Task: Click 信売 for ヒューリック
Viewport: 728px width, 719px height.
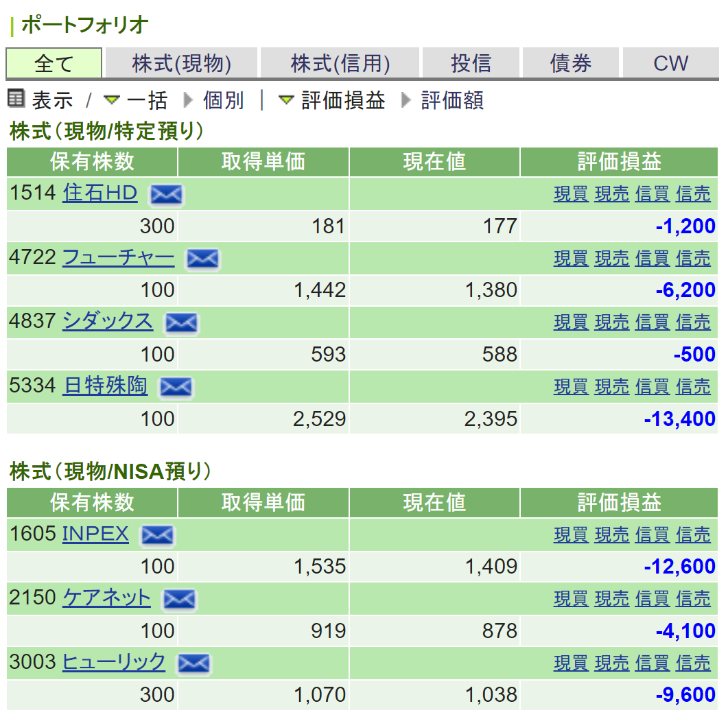Action: pos(693,663)
